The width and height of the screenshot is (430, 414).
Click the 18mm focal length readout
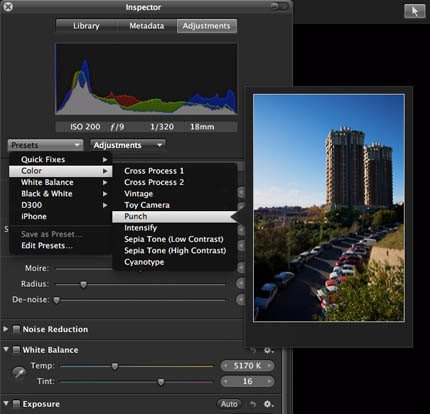pos(202,127)
